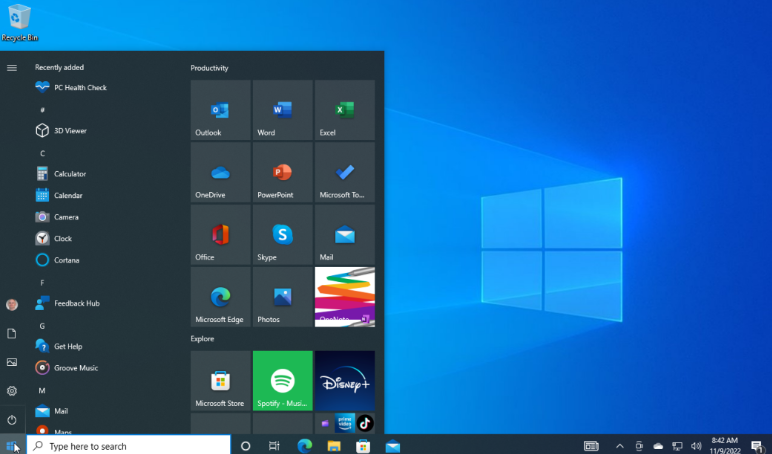772x454 pixels.
Task: Launch PowerPoint tile
Action: [283, 172]
